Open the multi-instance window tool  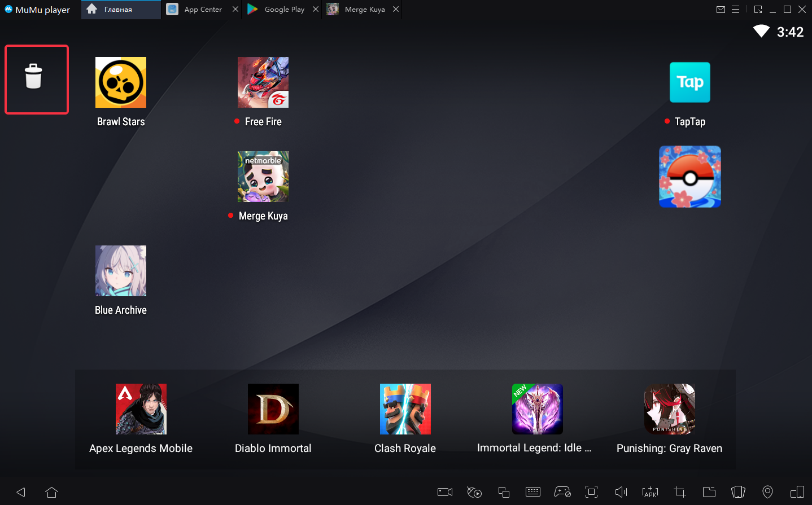coord(504,492)
